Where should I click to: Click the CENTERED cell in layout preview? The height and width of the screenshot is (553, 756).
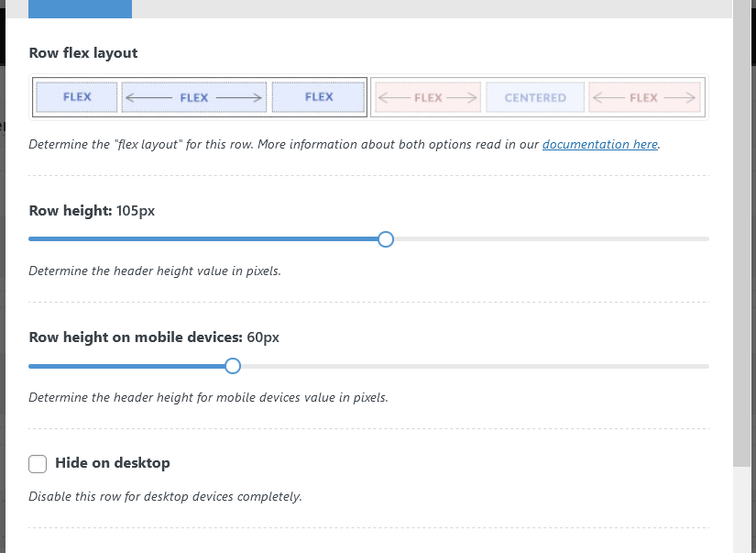[x=535, y=97]
